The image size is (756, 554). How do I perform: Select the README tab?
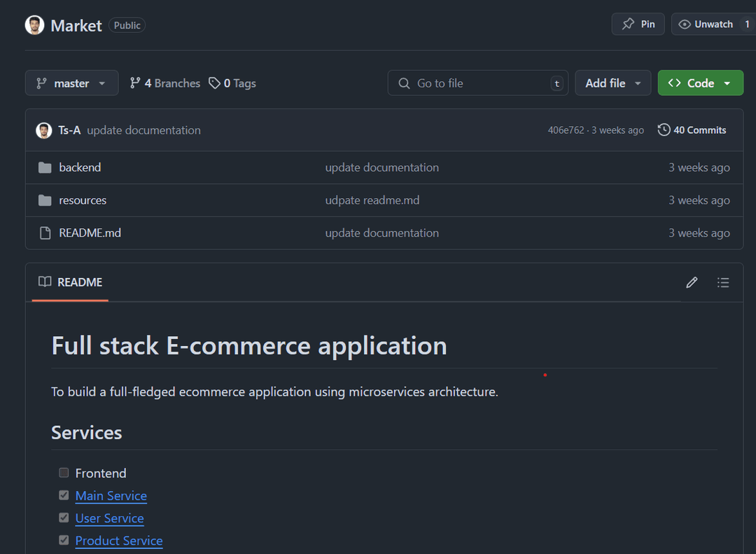71,282
